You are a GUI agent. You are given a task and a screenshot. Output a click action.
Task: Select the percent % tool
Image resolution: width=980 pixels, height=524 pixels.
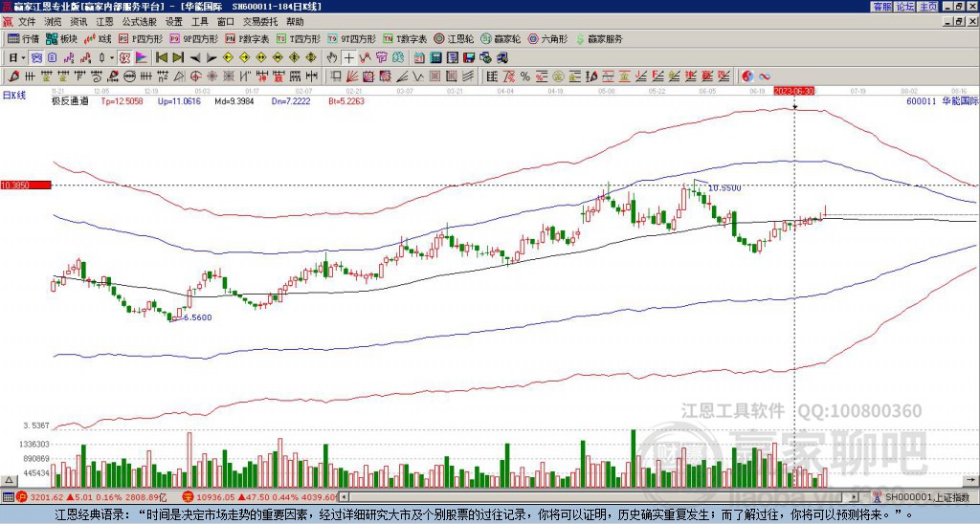click(525, 76)
